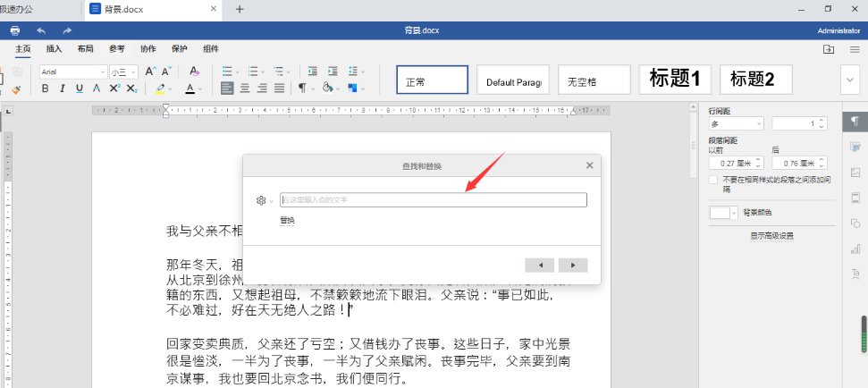Align text left
868x388 pixels.
point(227,88)
